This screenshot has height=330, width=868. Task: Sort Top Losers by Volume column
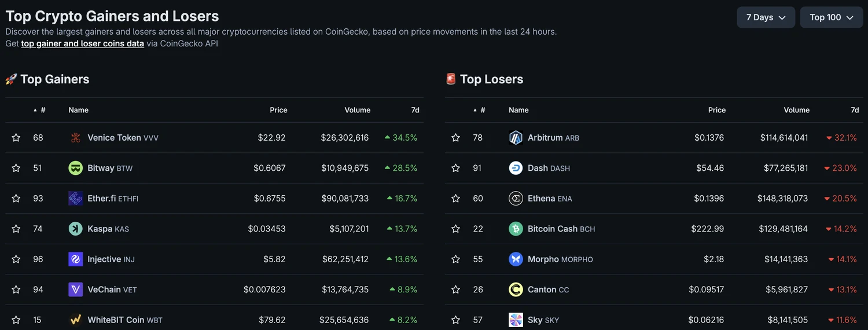pos(797,110)
